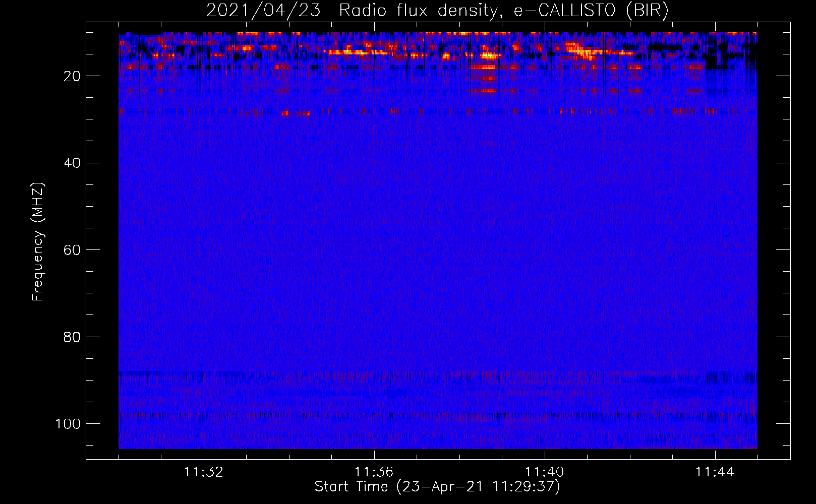Select the time tick label 11:32
The width and height of the screenshot is (816, 504).
click(204, 472)
